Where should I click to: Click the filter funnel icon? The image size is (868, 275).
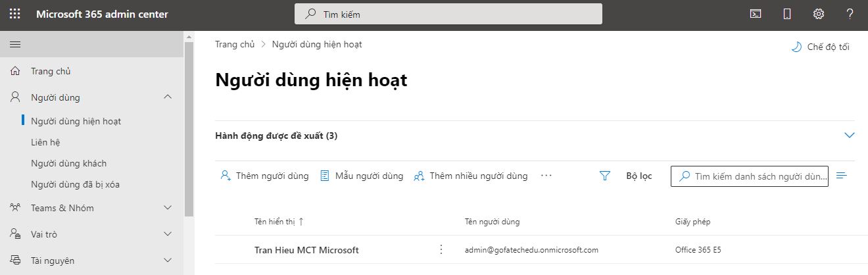click(x=605, y=176)
